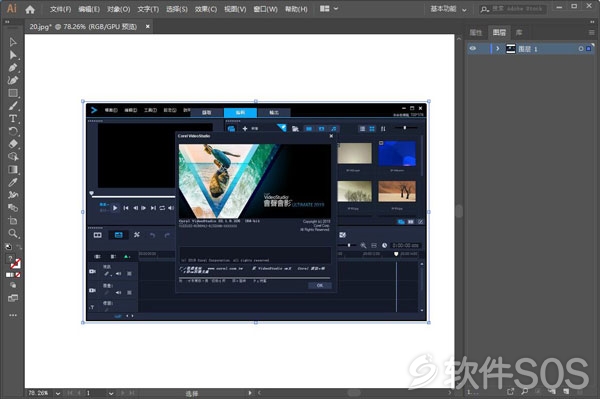The width and height of the screenshot is (600, 399).
Task: Close the 20.jpg document tab
Action: [148, 26]
